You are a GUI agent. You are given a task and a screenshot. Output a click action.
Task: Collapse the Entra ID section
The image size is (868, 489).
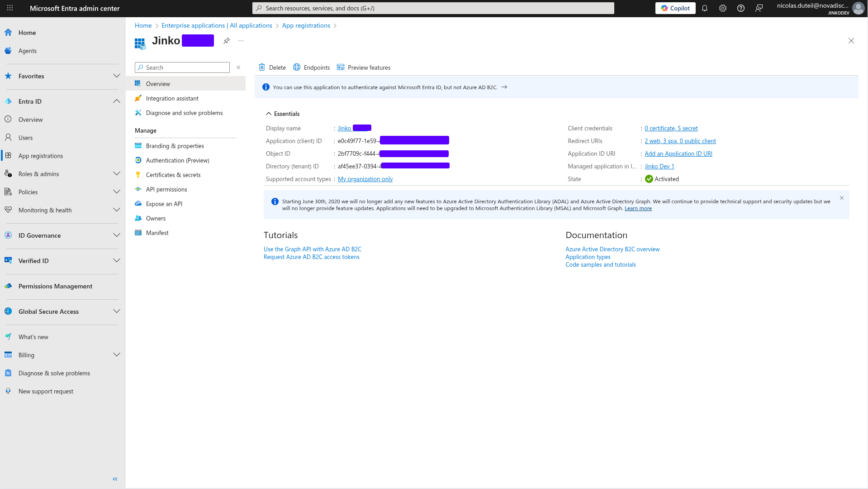pos(117,101)
